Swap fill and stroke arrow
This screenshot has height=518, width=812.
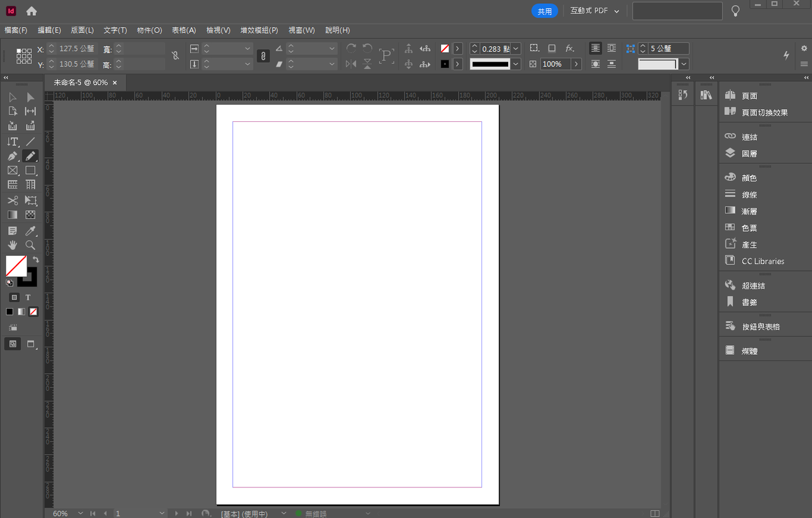pyautogui.click(x=36, y=260)
